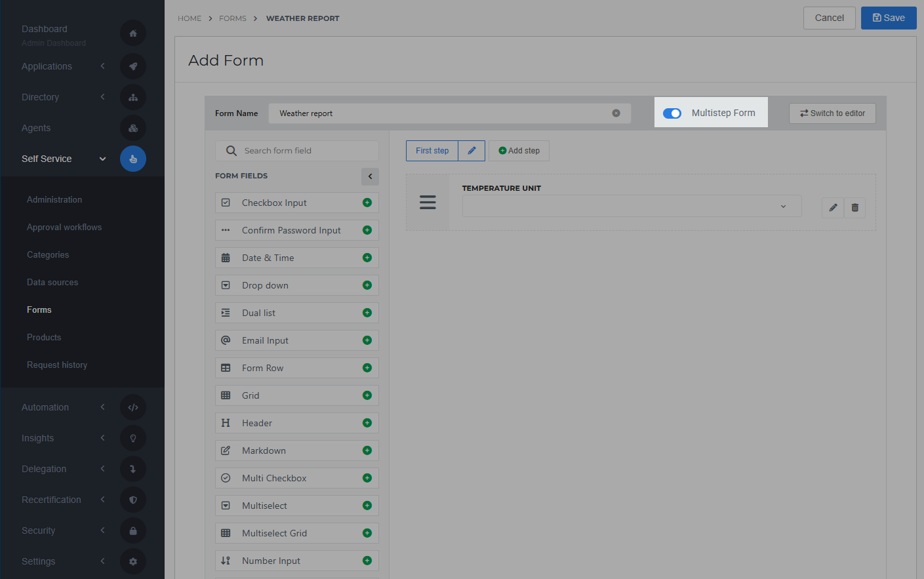
Task: Click the Agents icon in sidebar
Action: point(133,128)
